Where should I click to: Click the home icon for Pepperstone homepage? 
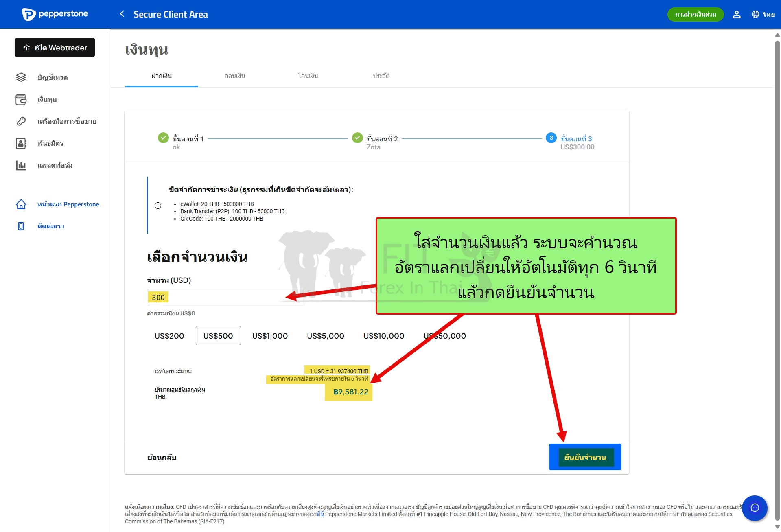tap(21, 204)
